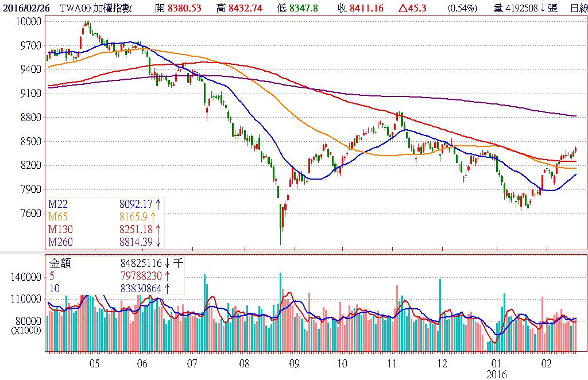Click the 8200 price axis label
This screenshot has height=380, width=588.
[x=30, y=165]
